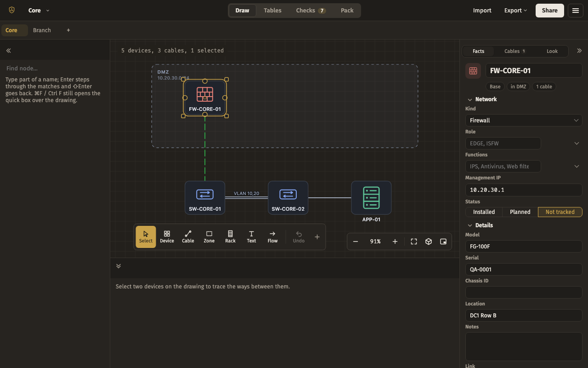Open the Branch page tab

[42, 30]
